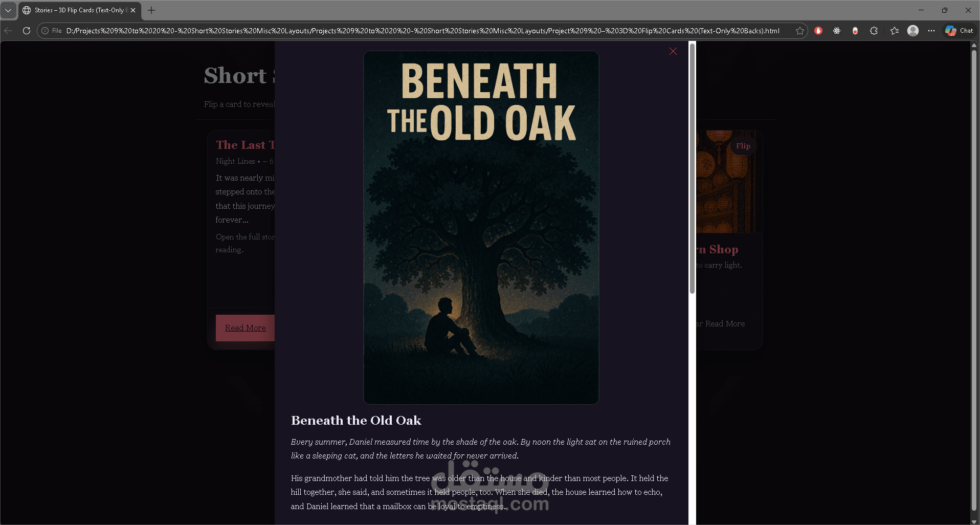Viewport: 980px width, 525px height.
Task: Click 'Flip a card to reveal' subtitle
Action: pyautogui.click(x=239, y=104)
